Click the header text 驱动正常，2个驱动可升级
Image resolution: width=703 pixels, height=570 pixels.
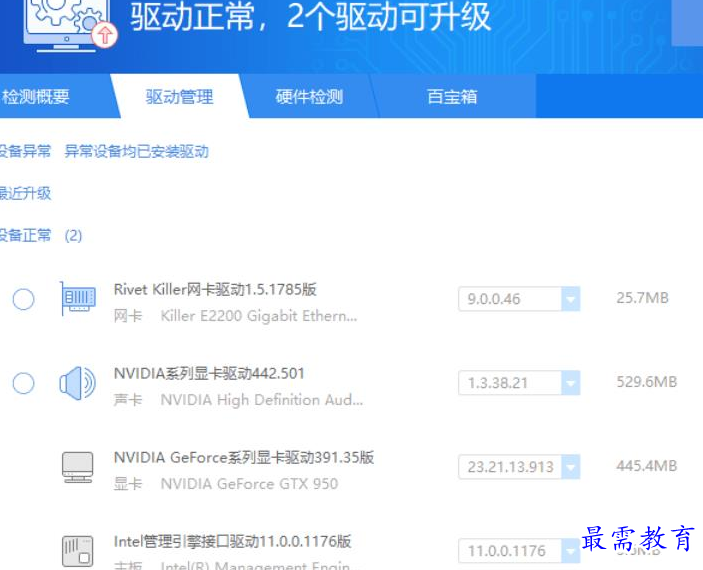pyautogui.click(x=311, y=17)
